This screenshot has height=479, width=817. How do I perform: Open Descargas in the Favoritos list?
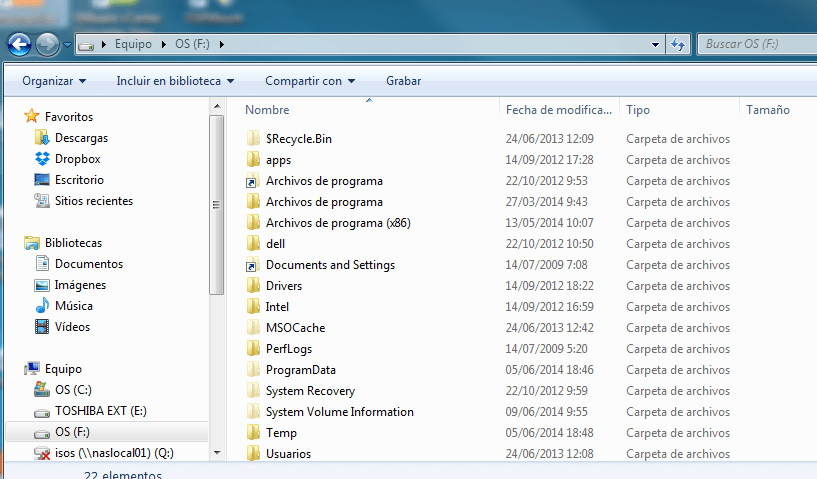[81, 138]
